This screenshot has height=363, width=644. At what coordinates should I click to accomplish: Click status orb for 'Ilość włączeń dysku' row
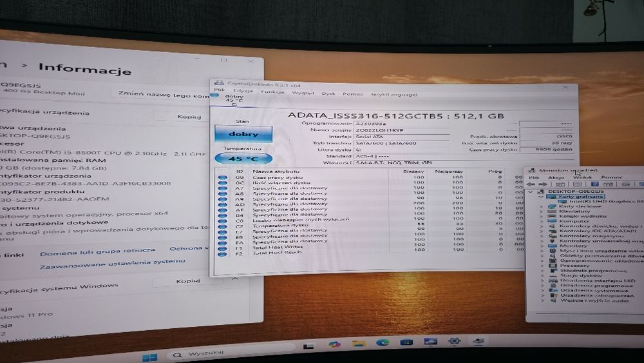coord(222,183)
